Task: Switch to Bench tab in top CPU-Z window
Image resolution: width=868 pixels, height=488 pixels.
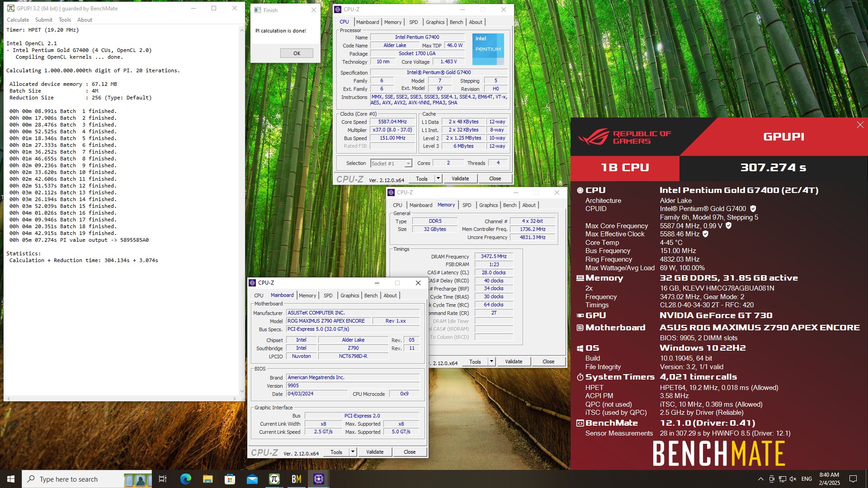Action: click(x=456, y=22)
